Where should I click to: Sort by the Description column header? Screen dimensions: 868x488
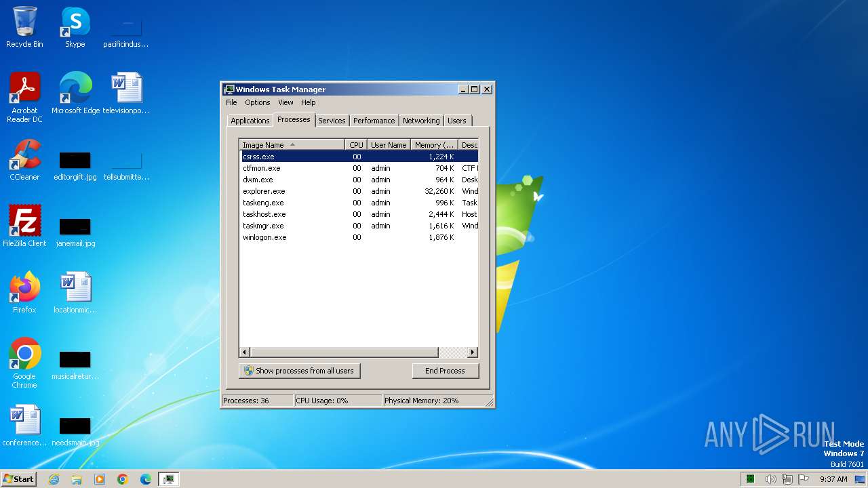click(x=469, y=145)
